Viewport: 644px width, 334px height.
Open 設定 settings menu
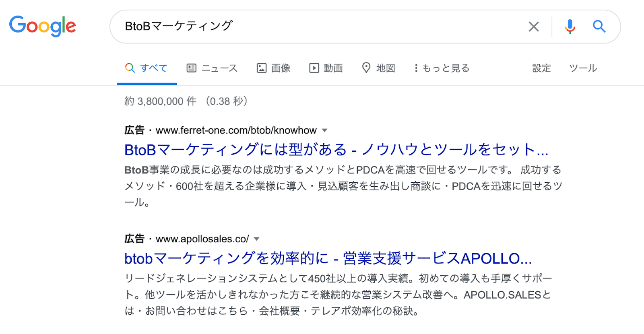tap(541, 68)
